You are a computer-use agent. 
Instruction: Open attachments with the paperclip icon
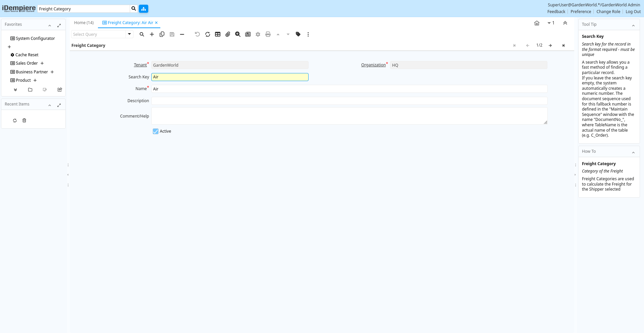click(228, 34)
